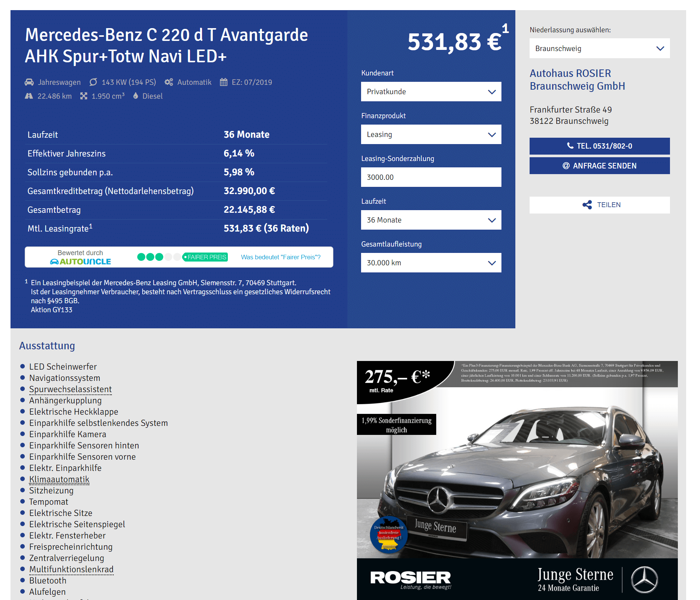This screenshot has width=700, height=600.
Task: Click the Deutschlandweit kostenfreie Auslieferung badge
Action: pos(389,535)
